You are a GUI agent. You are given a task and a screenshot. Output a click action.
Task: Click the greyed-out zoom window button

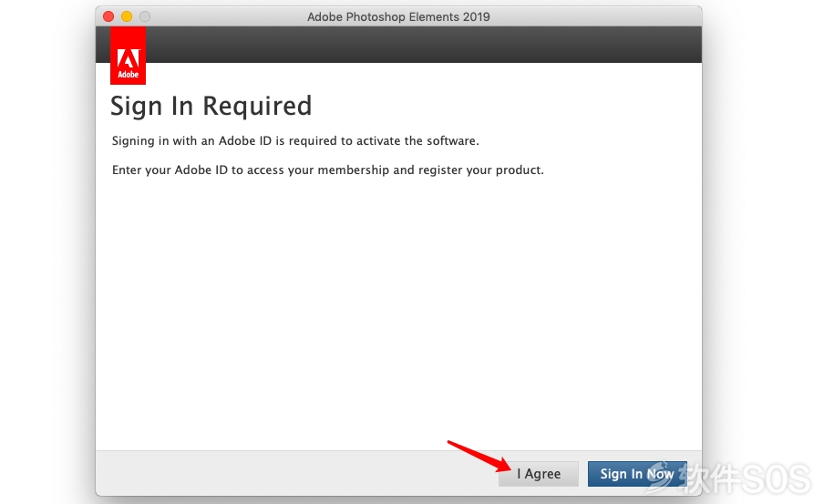[x=145, y=16]
